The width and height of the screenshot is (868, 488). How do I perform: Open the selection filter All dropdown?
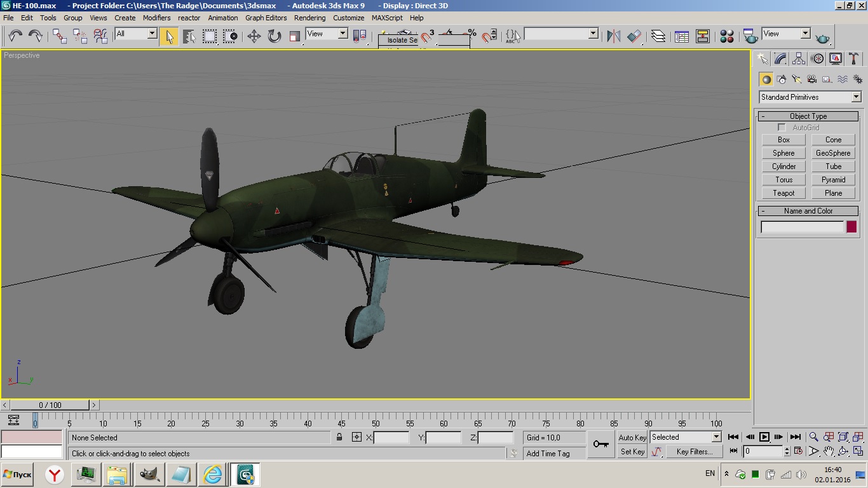coord(152,34)
